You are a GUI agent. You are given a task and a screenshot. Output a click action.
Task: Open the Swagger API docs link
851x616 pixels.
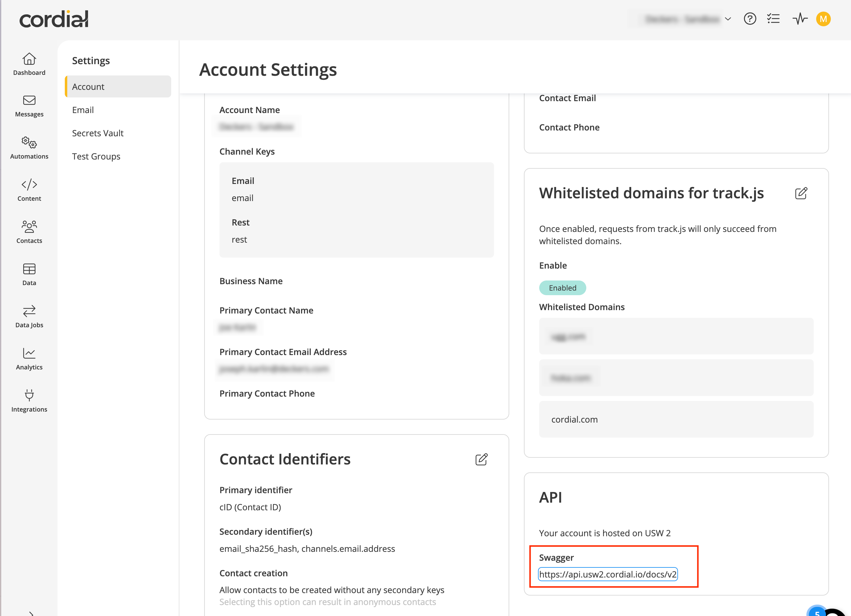[x=608, y=574]
